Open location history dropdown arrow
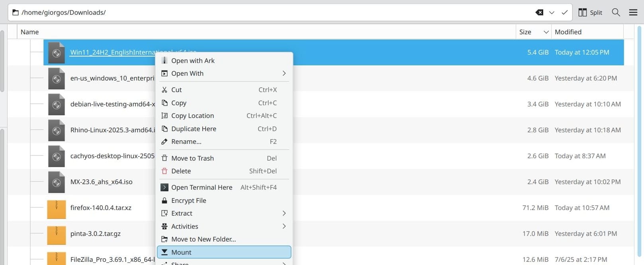The width and height of the screenshot is (644, 265). tap(552, 12)
